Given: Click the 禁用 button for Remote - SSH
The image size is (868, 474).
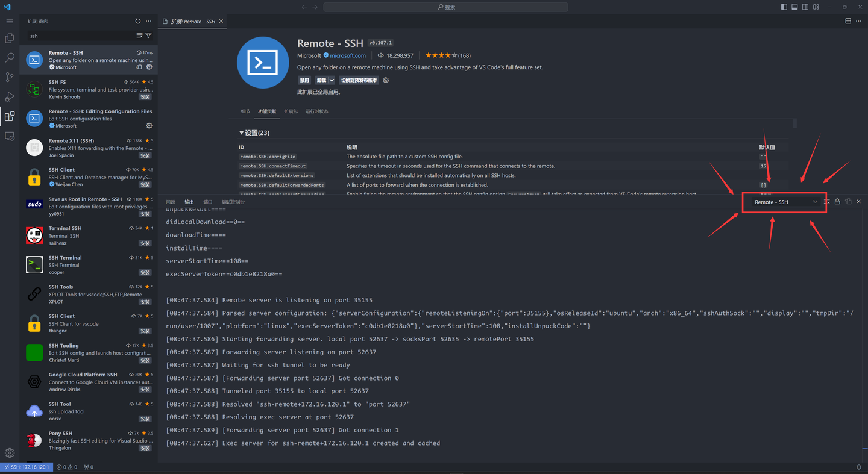Looking at the screenshot, I should click(304, 80).
